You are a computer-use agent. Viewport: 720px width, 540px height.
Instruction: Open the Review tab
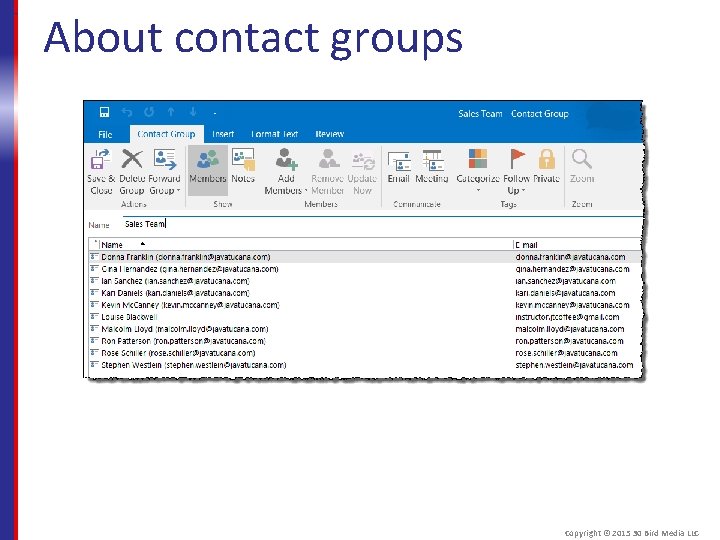pyautogui.click(x=329, y=134)
